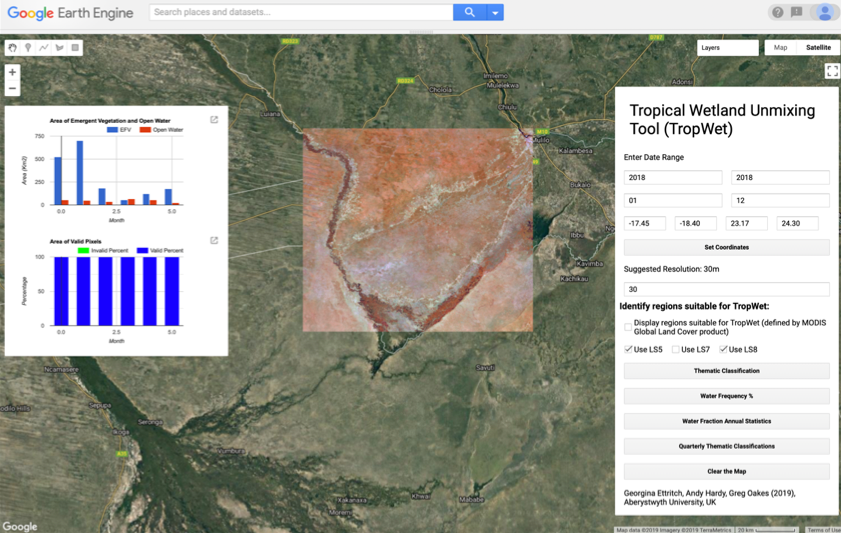This screenshot has height=533, width=841.
Task: Open the feedback icon
Action: (797, 12)
